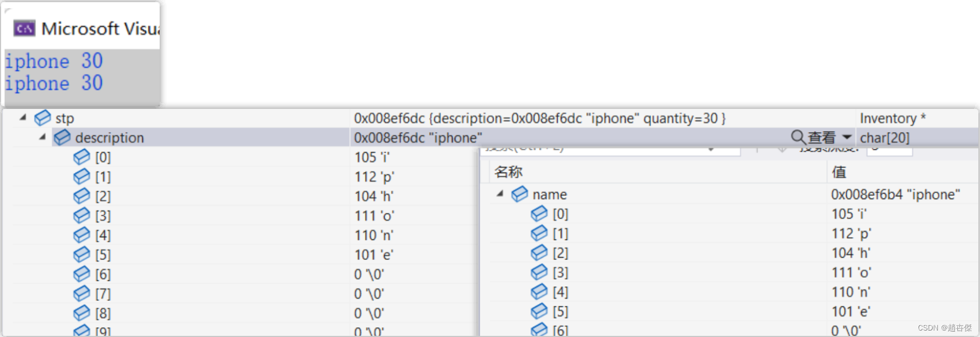Image resolution: width=980 pixels, height=337 pixels.
Task: Click the 值 column header
Action: click(x=839, y=172)
